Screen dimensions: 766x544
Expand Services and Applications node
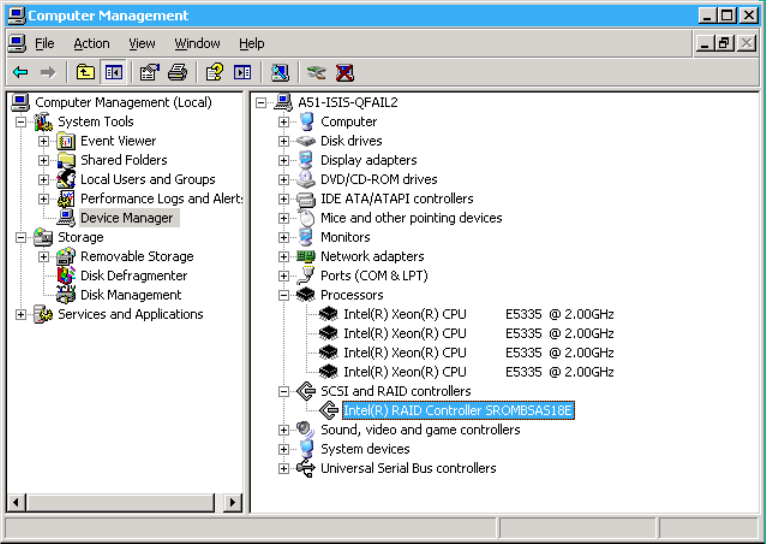[x=21, y=314]
